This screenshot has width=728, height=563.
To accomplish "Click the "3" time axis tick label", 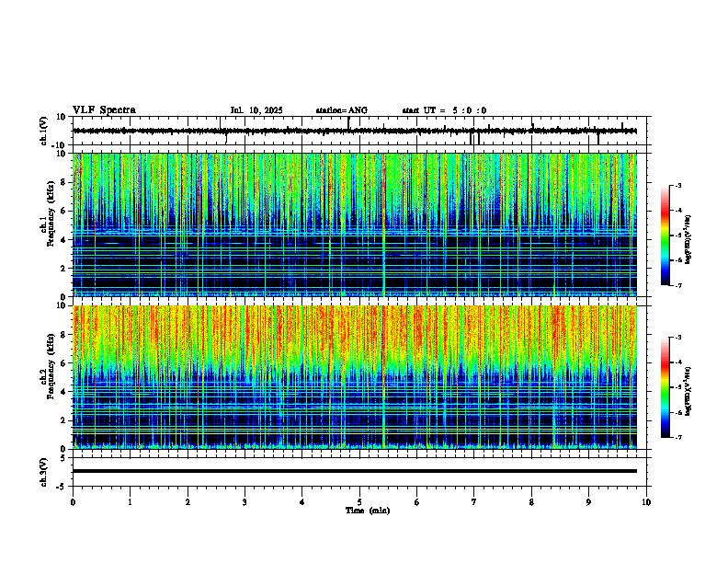I will point(245,502).
